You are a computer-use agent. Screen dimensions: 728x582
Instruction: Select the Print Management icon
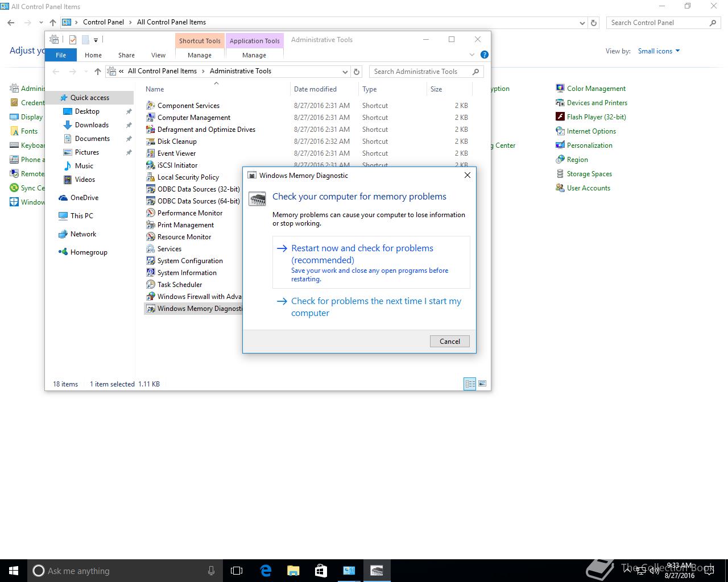pos(150,225)
